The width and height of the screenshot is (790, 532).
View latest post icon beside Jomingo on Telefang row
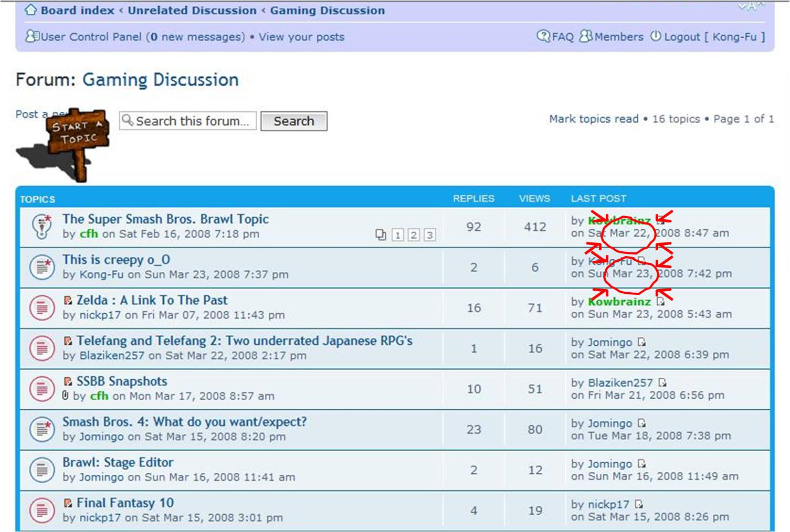pyautogui.click(x=641, y=342)
